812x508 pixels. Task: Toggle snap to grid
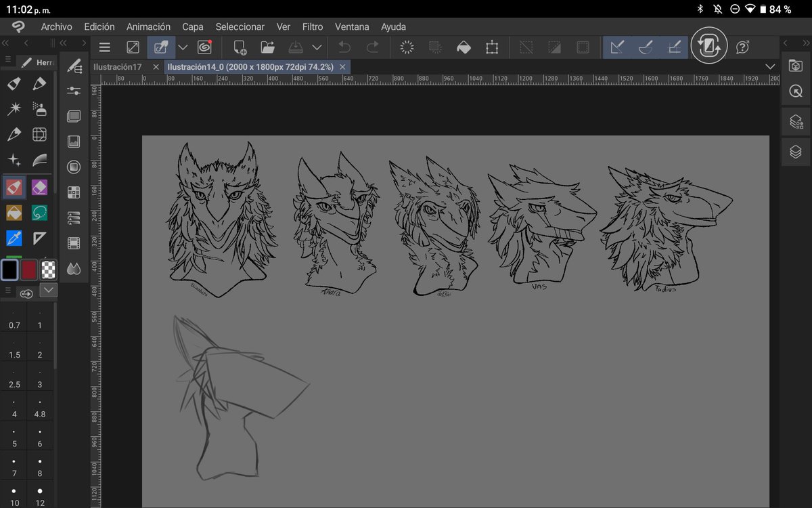pyautogui.click(x=674, y=47)
